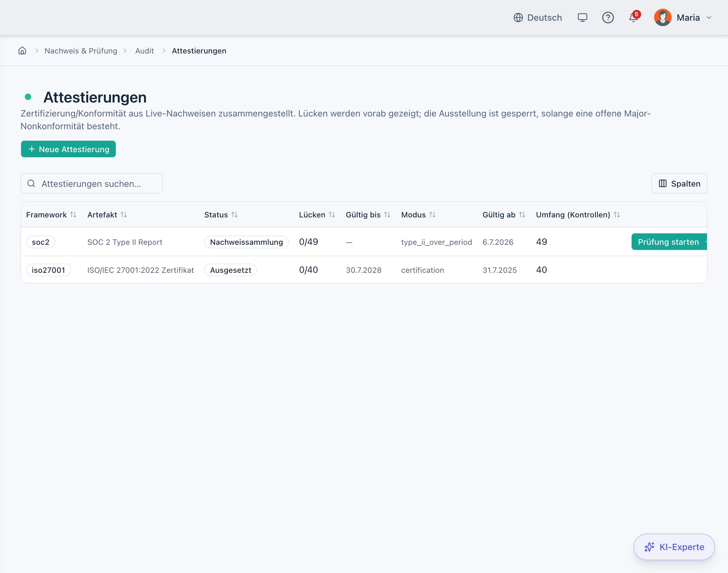This screenshot has height=573, width=728.
Task: Click the iso27001 framework tag
Action: click(x=48, y=270)
